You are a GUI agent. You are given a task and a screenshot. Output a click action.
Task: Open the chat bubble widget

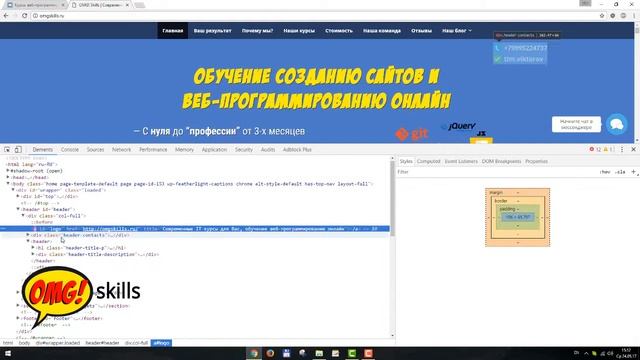pyautogui.click(x=616, y=124)
